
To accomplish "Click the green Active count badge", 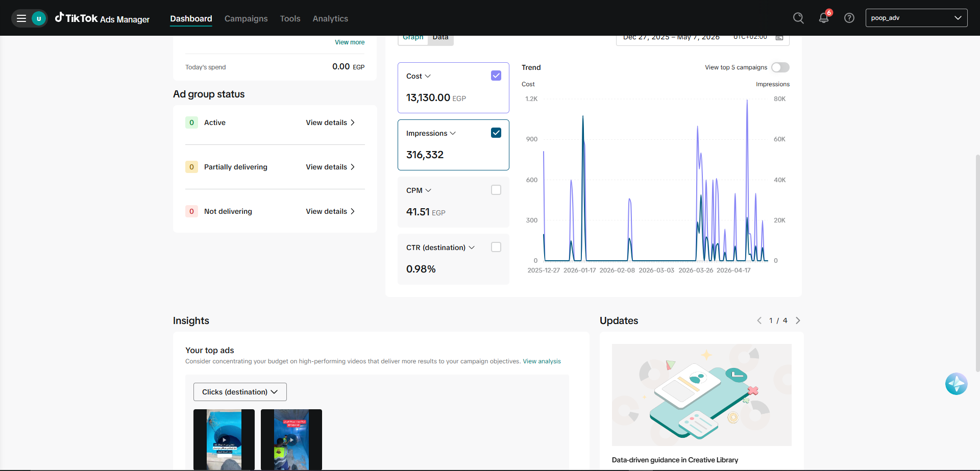I will [191, 122].
